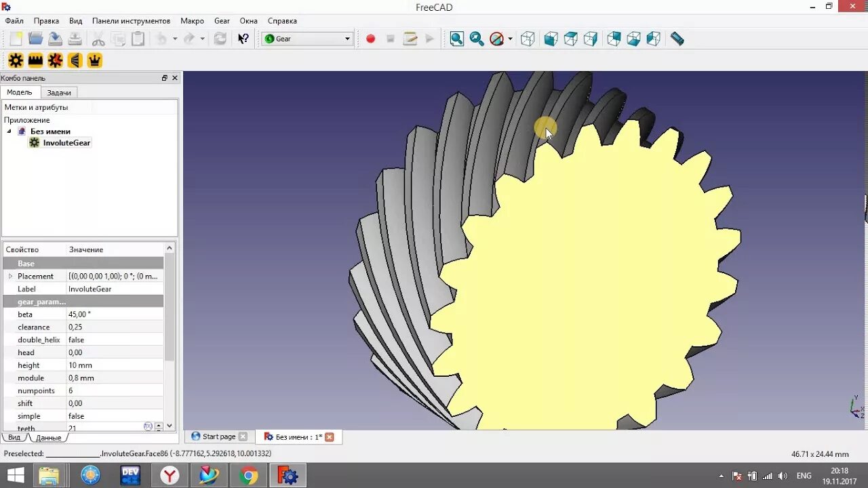The height and width of the screenshot is (488, 868).
Task: Click the Windows Start button
Action: [16, 475]
